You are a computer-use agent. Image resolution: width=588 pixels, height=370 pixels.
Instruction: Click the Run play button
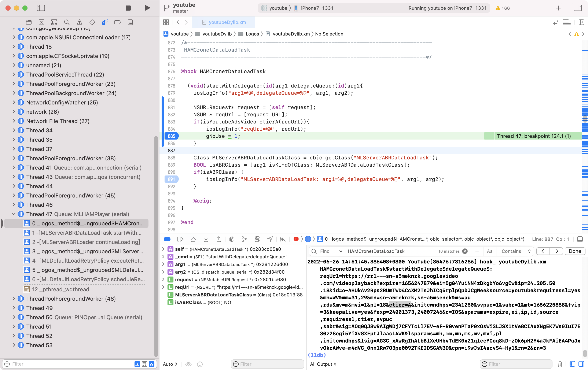click(147, 8)
